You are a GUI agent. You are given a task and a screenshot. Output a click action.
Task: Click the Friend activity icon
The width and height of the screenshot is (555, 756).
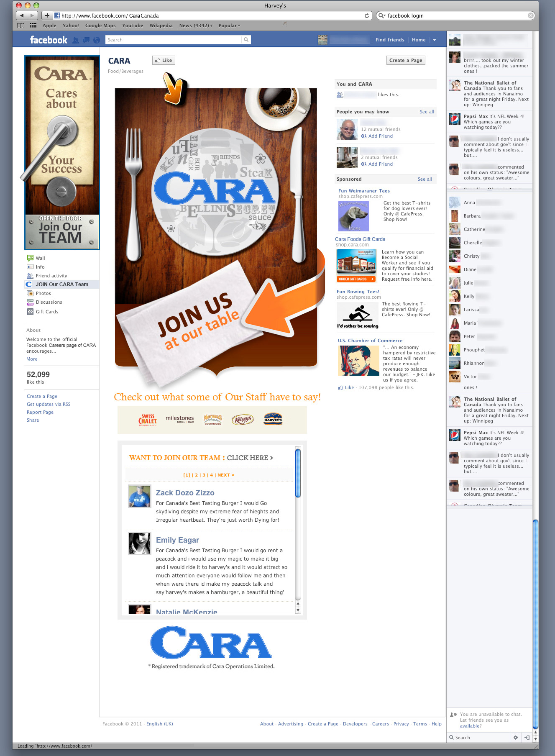pyautogui.click(x=30, y=276)
